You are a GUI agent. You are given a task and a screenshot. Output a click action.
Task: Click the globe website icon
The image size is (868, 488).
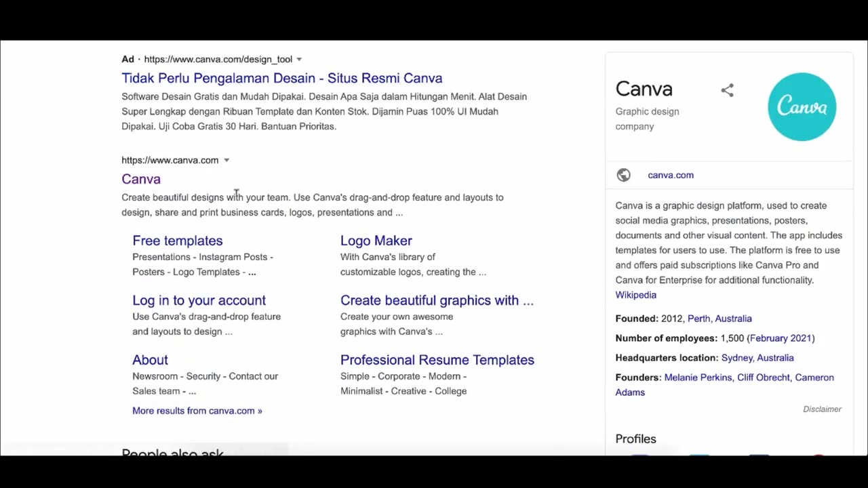[x=623, y=175]
